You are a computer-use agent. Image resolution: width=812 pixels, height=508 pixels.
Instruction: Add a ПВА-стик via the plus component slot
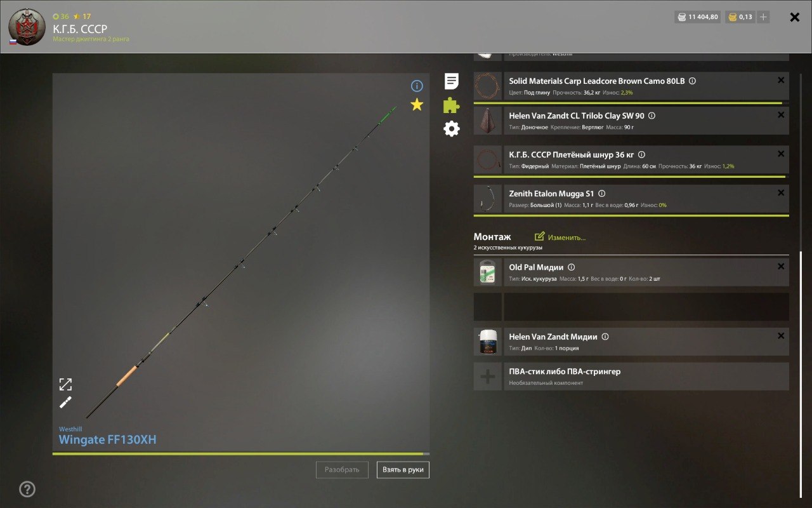(x=487, y=376)
